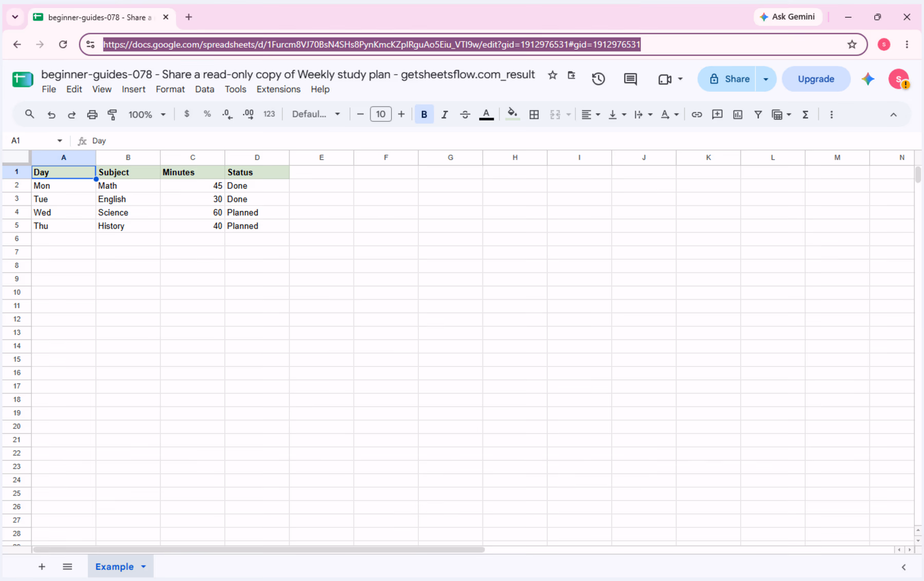Undo the last action
Screen dimensions: 924x581
tap(51, 114)
